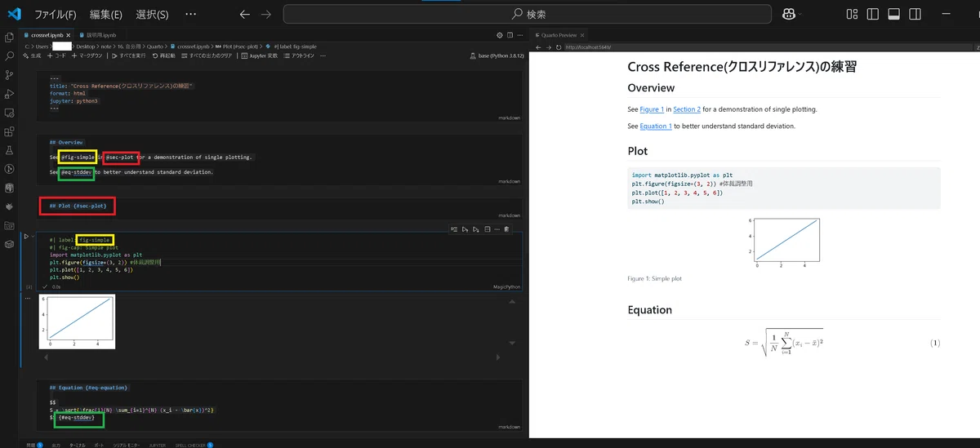Follow the Section 2 link in preview
980x448 pixels.
[687, 109]
